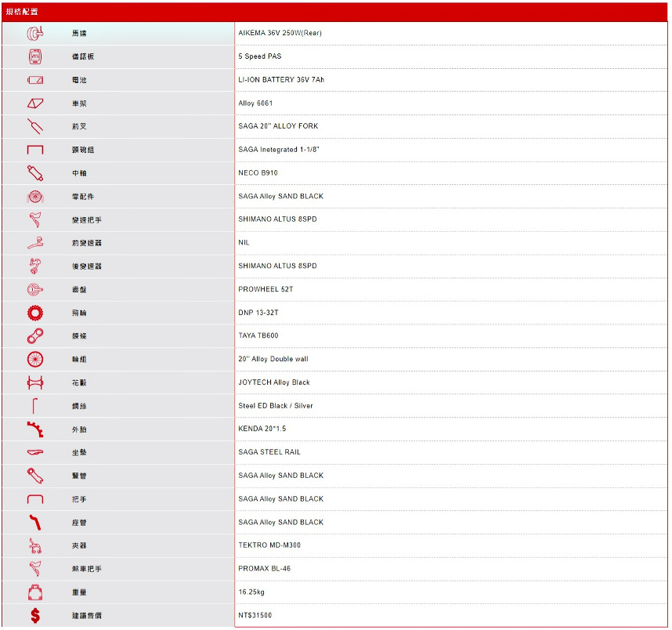Image resolution: width=672 pixels, height=630 pixels.
Task: Select the hub icon beside JOYTECH Alloy Black
Action: pos(35,383)
